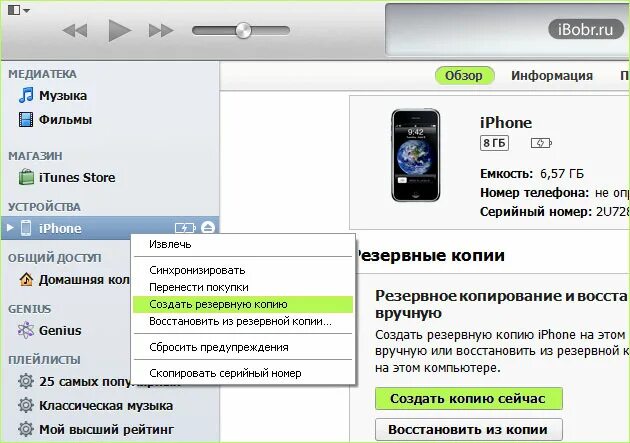
Task: Switch to the Информация tab
Action: pyautogui.click(x=552, y=76)
